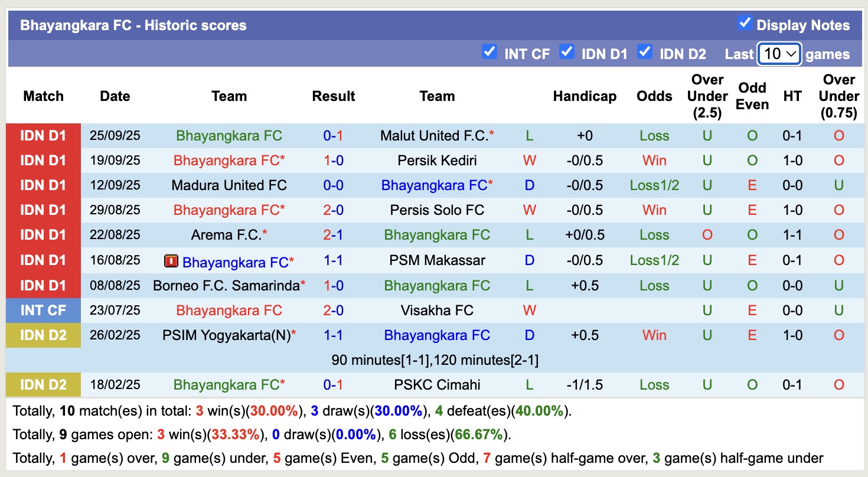868x477 pixels.
Task: Disable the IDN D1 filter checkbox
Action: [x=567, y=52]
